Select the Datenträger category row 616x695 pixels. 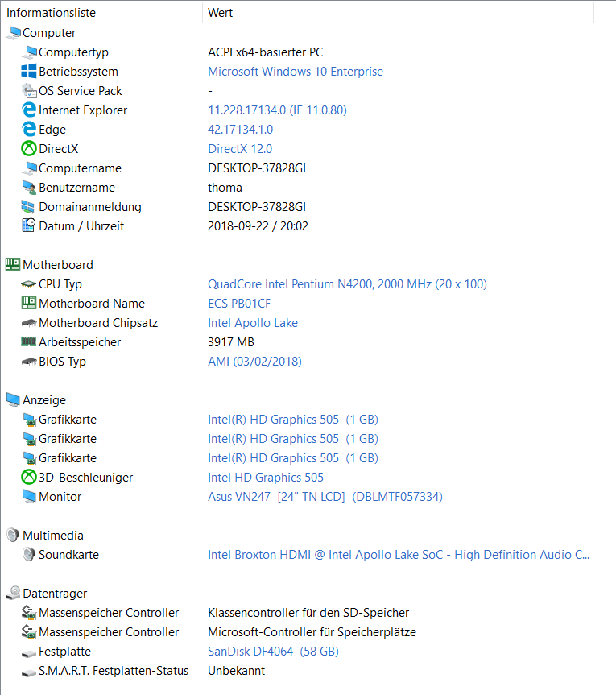pyautogui.click(x=55, y=593)
